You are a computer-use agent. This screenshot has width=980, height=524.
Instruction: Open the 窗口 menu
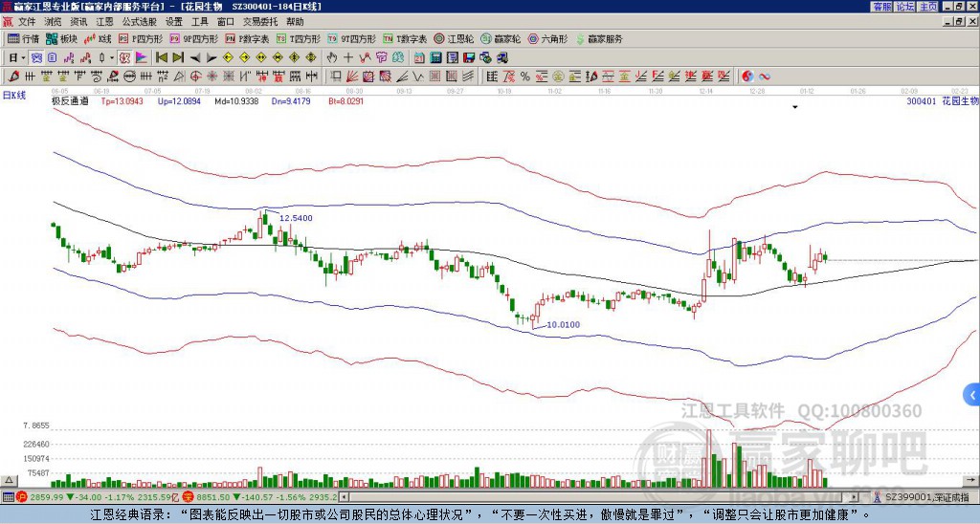tap(226, 22)
